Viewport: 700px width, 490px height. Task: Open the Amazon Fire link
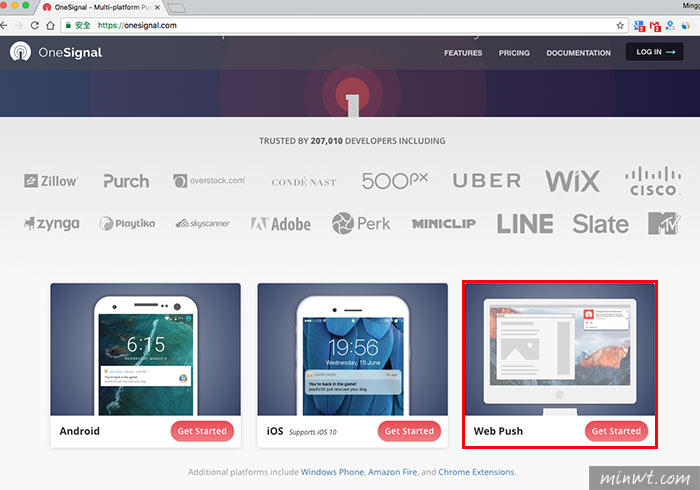392,472
